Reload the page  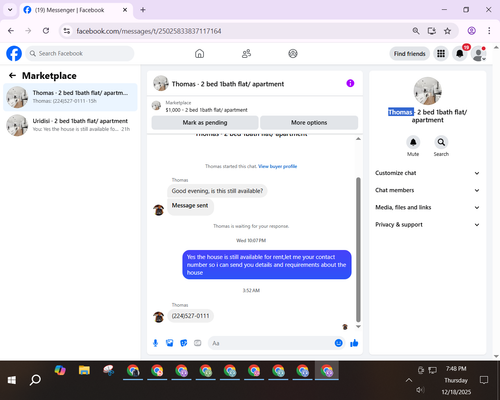(x=46, y=31)
